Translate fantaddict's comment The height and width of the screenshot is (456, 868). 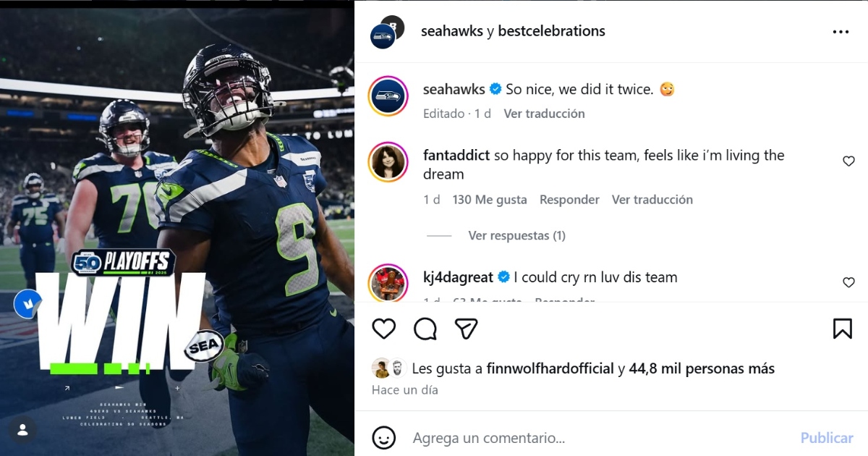click(652, 200)
